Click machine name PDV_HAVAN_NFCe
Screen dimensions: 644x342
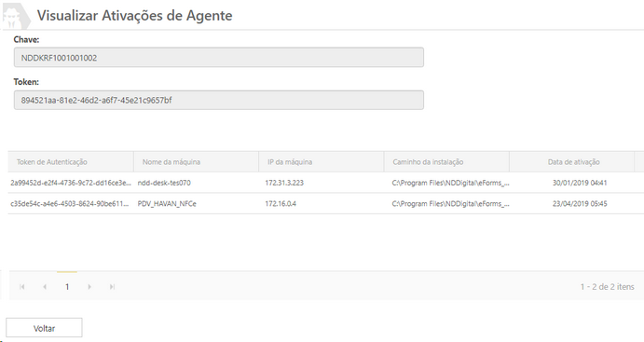pyautogui.click(x=166, y=204)
